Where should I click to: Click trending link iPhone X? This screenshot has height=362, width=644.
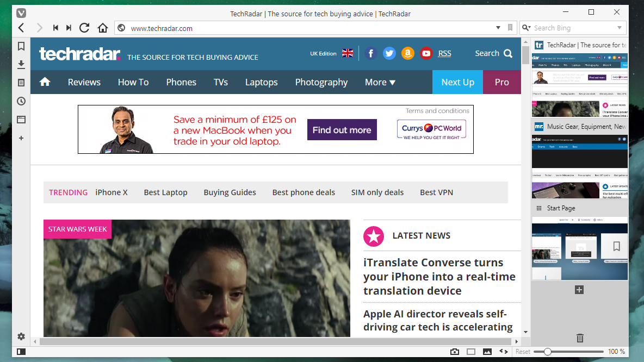pos(112,192)
